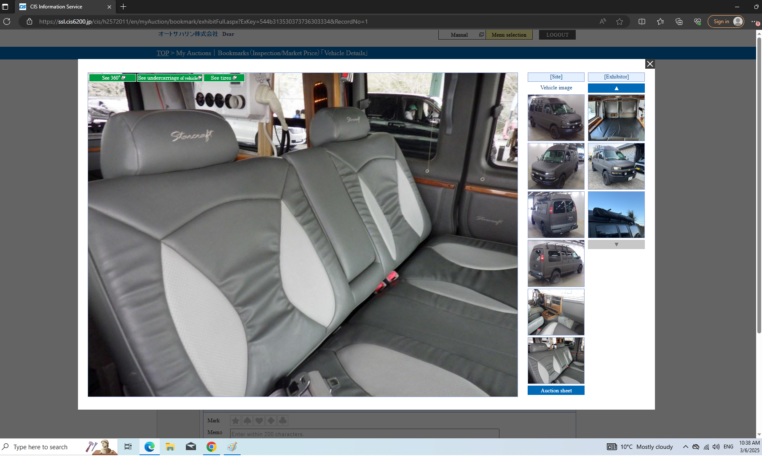Image resolution: width=762 pixels, height=456 pixels.
Task: Open tab actions menu icon at top-left
Action: [5, 7]
